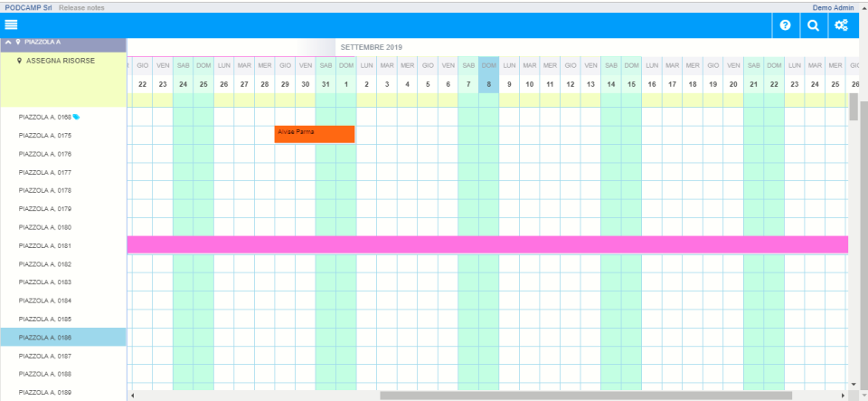Open the pink booking bar on row 0181
The image size is (868, 401).
(487, 244)
